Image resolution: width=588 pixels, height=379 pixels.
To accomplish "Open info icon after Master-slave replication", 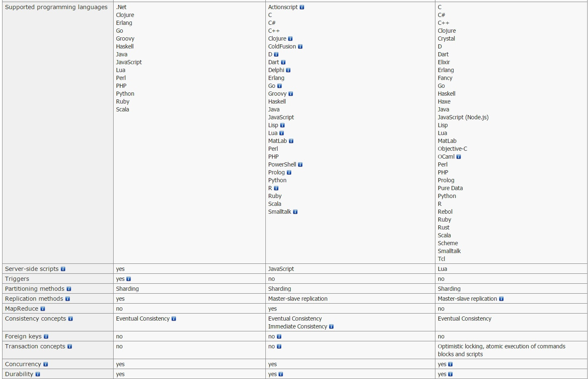I will point(501,299).
